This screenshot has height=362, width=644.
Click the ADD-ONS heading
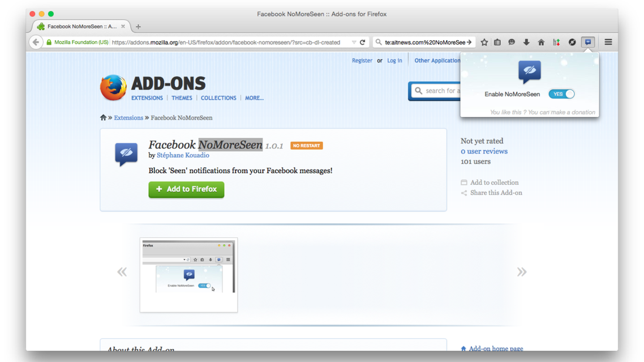169,84
